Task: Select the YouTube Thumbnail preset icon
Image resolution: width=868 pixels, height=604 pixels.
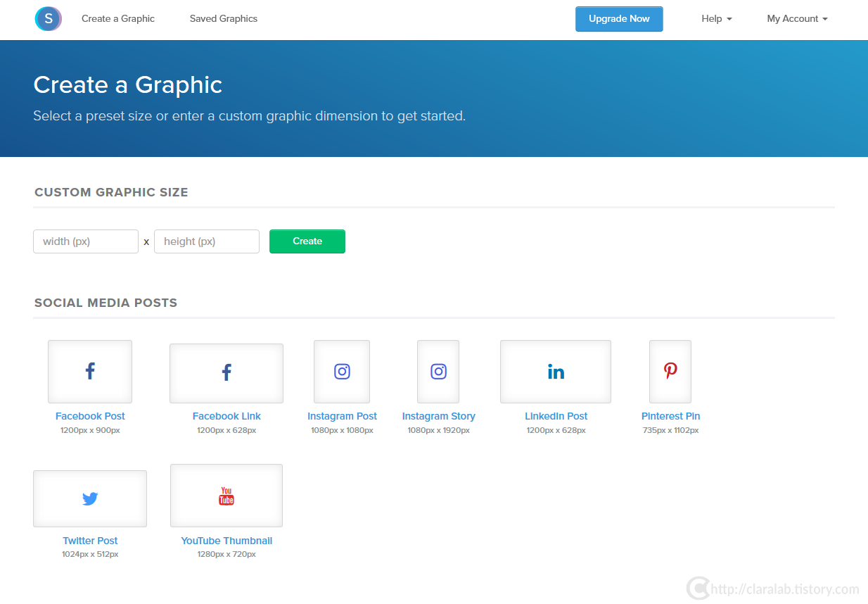Action: tap(226, 496)
